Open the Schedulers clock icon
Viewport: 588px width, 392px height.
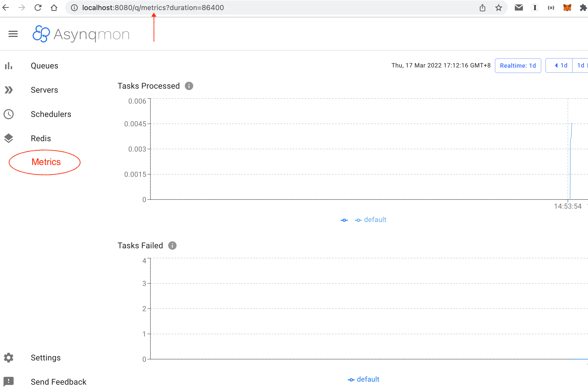coord(9,114)
